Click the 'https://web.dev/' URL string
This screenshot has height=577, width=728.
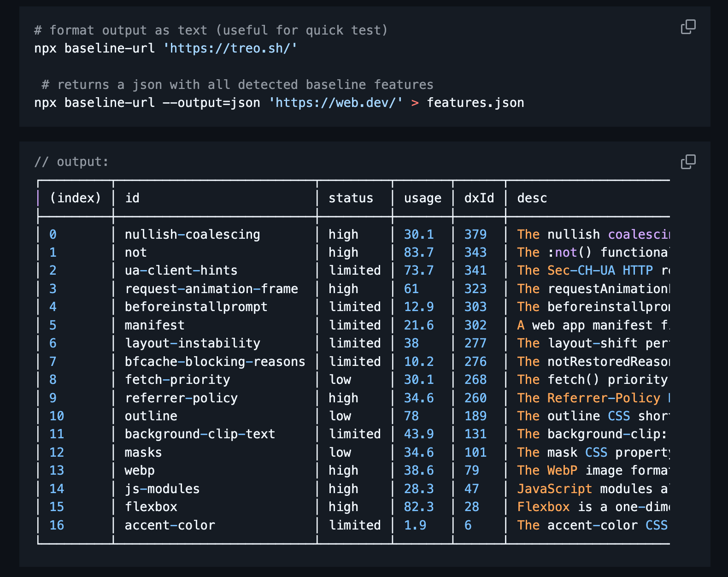[336, 103]
